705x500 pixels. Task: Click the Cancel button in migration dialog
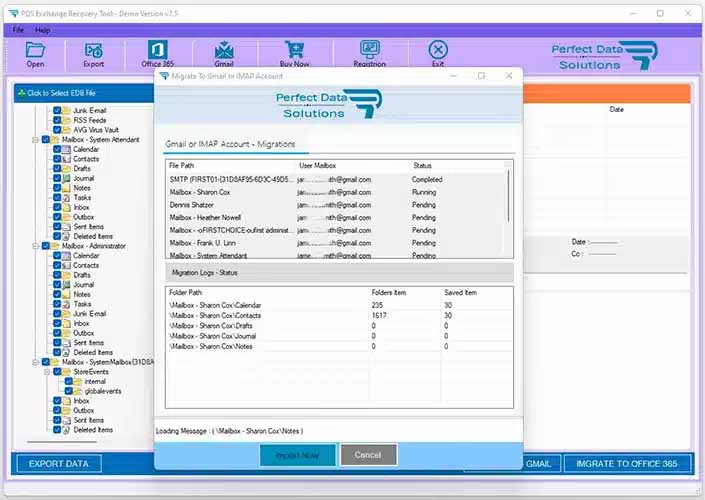(x=368, y=455)
